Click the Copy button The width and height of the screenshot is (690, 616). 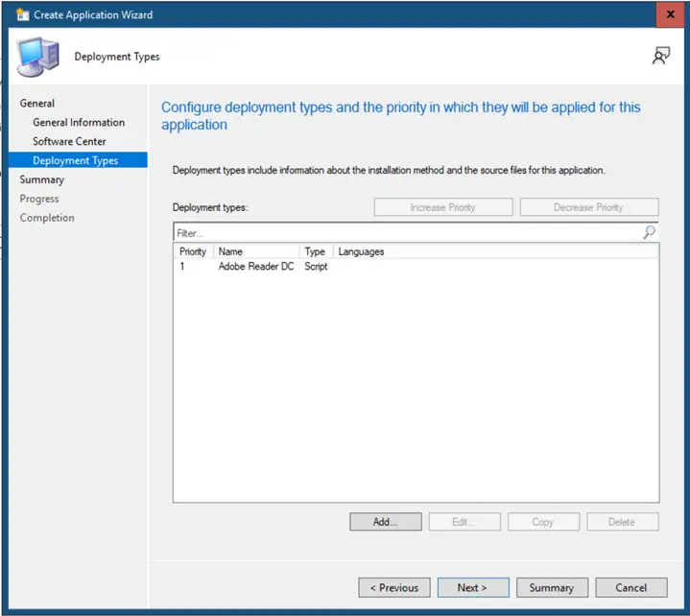tap(543, 522)
